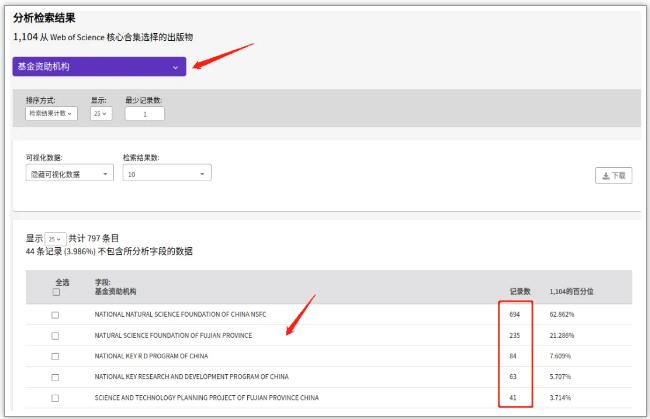Click the 记录数 column header
This screenshot has width=650, height=419.
517,290
